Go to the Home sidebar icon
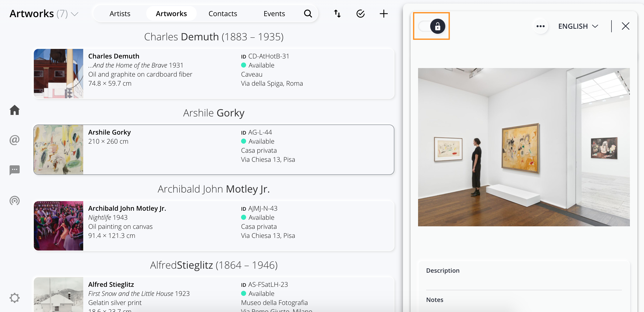 coord(15,110)
